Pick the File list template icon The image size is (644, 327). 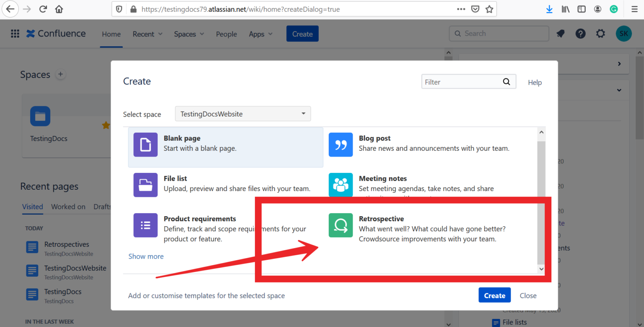click(145, 185)
